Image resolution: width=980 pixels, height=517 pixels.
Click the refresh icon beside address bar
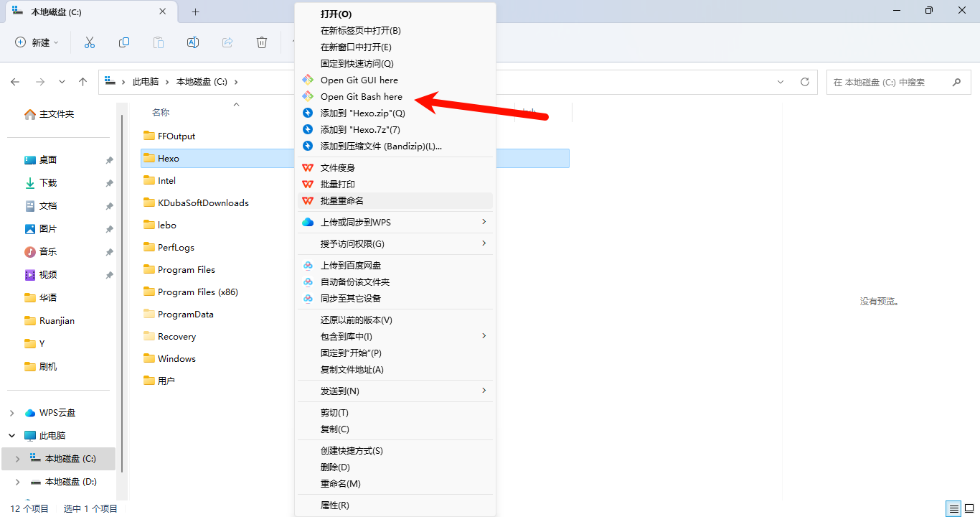(805, 82)
